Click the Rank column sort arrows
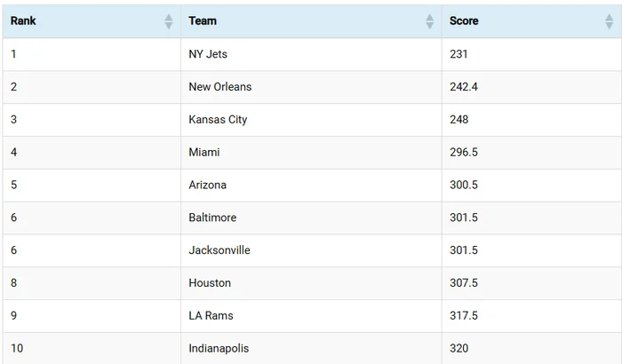The width and height of the screenshot is (622, 364). click(169, 21)
